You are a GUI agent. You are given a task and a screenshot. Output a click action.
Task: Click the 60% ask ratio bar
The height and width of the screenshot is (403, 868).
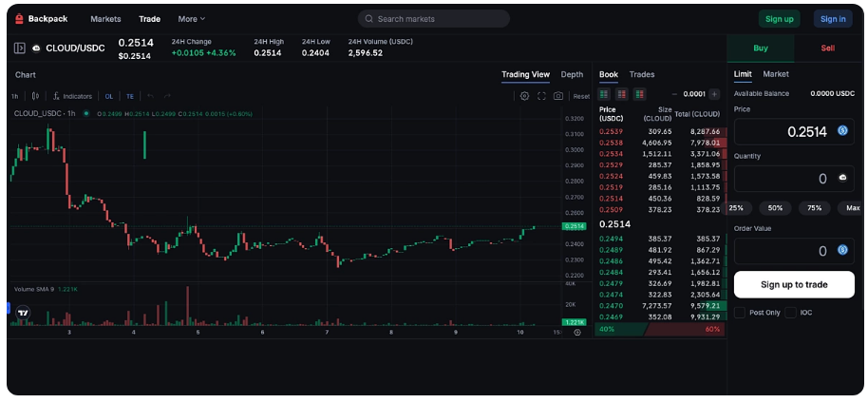pyautogui.click(x=686, y=329)
